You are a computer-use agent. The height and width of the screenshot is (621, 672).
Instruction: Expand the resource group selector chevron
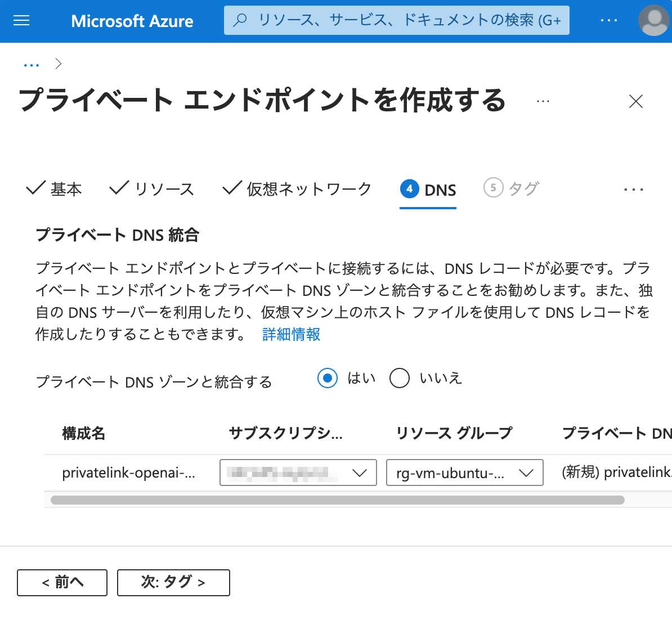[x=526, y=472]
